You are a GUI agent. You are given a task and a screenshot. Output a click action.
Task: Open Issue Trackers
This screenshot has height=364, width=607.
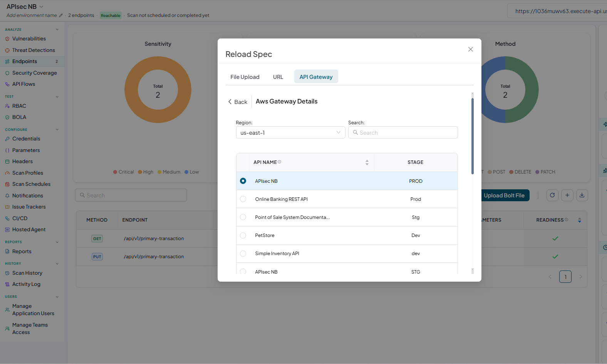(29, 207)
